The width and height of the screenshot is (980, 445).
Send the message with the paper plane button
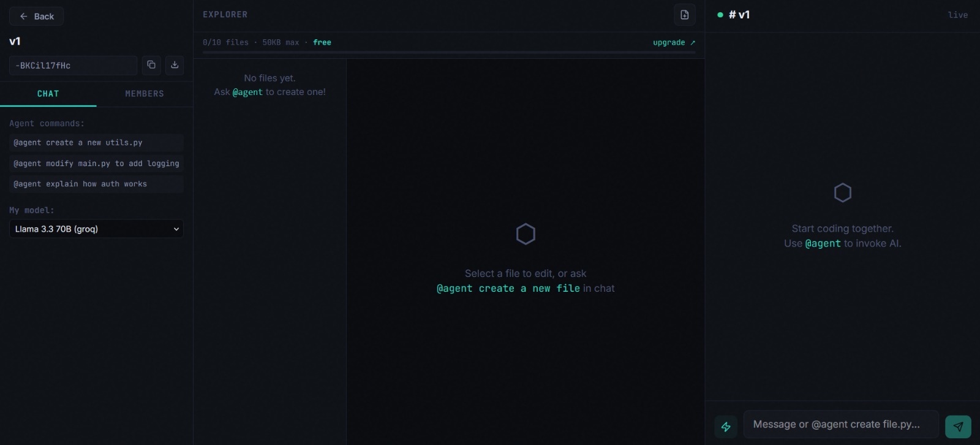tap(958, 427)
